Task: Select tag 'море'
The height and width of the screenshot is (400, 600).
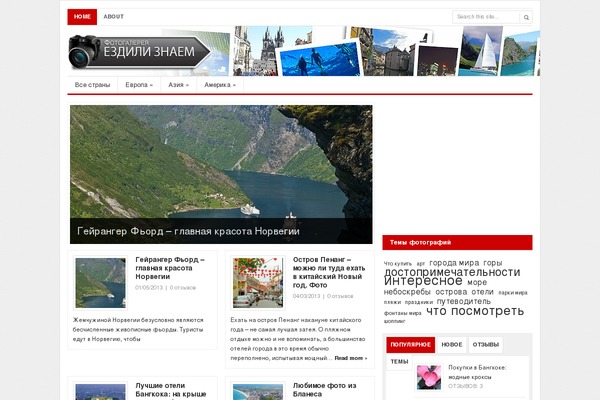Action: coord(477,282)
